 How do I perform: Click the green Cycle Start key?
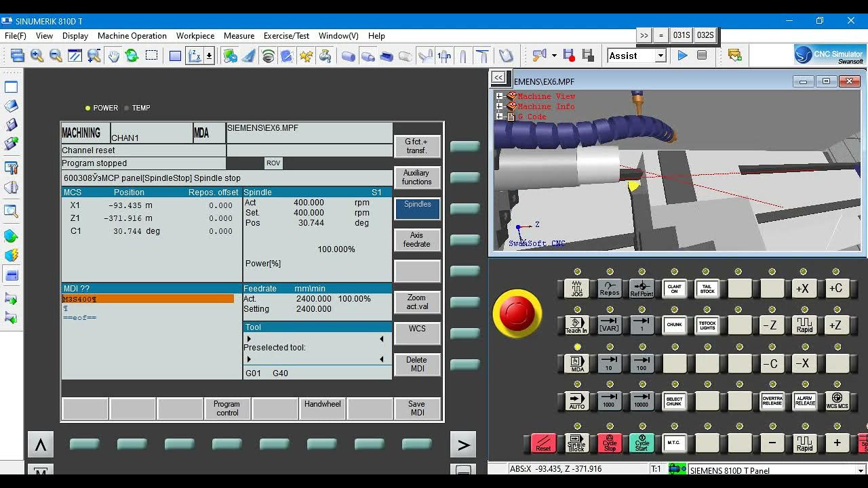pos(642,443)
